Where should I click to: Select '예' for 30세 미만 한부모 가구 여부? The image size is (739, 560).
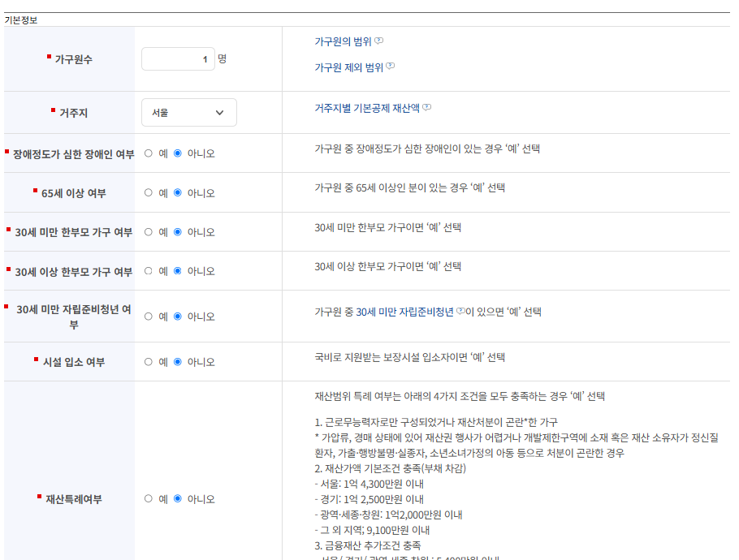pyautogui.click(x=149, y=232)
